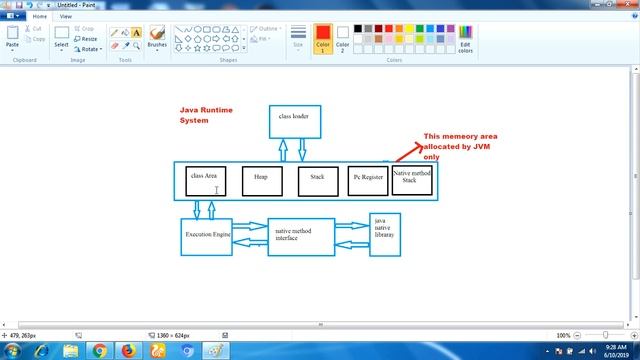Open the Outline dropdown
Viewport: 640px width, 360px height.
point(266,29)
